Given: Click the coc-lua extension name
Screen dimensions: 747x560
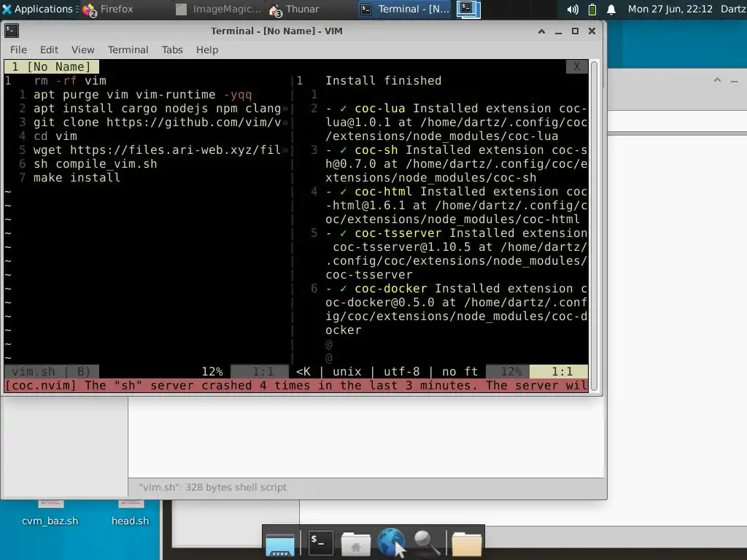Looking at the screenshot, I should point(379,108).
